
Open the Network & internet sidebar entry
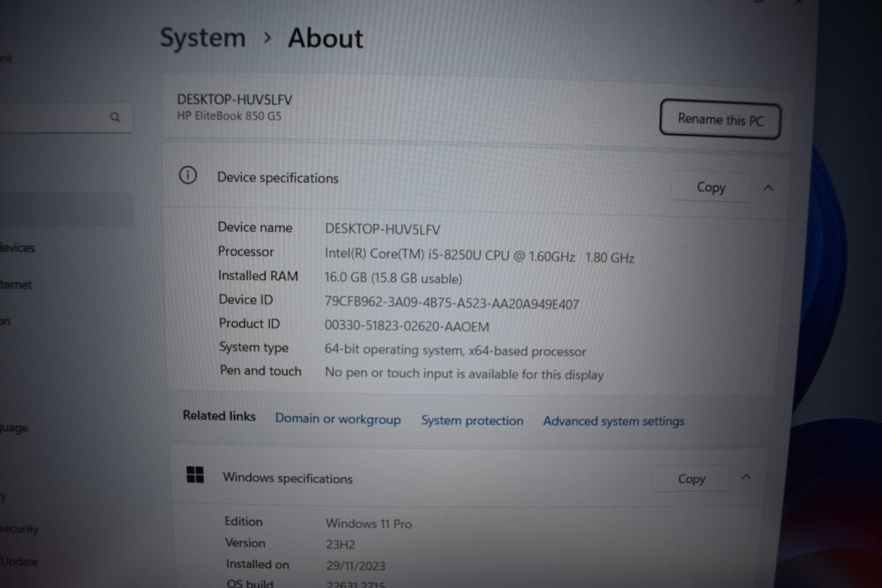(16, 285)
